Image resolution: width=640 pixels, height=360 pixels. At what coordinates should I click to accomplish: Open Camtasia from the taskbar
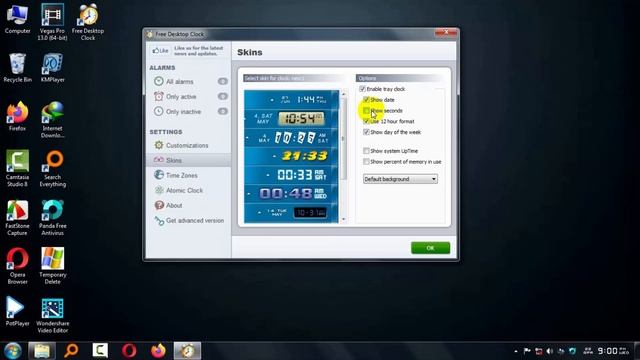click(x=100, y=351)
